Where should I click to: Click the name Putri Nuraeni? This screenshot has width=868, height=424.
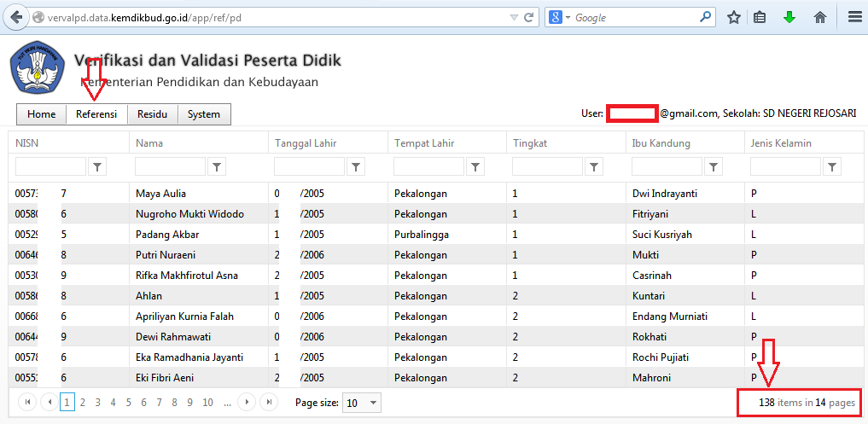(166, 254)
